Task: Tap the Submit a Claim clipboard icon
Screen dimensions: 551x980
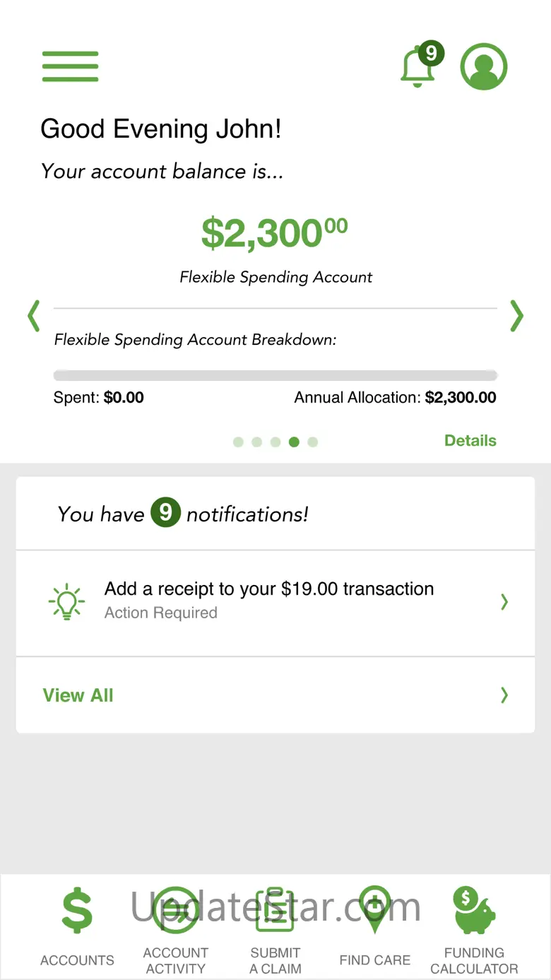Action: [275, 910]
